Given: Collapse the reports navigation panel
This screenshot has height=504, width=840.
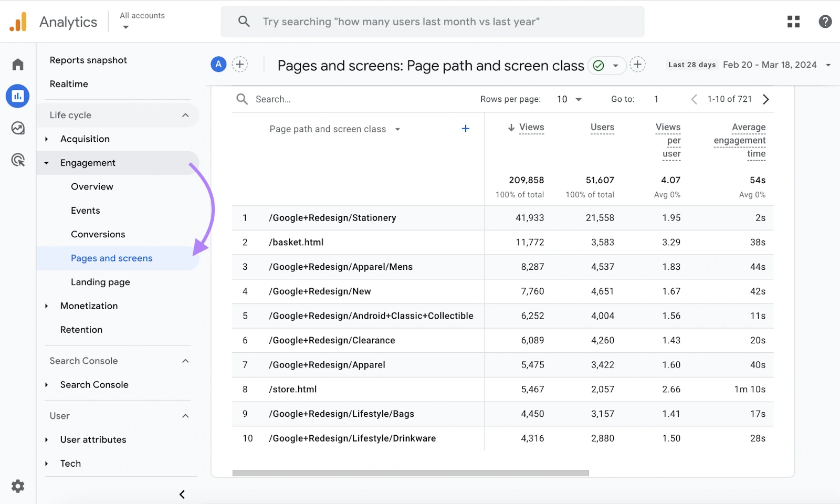Looking at the screenshot, I should (182, 495).
